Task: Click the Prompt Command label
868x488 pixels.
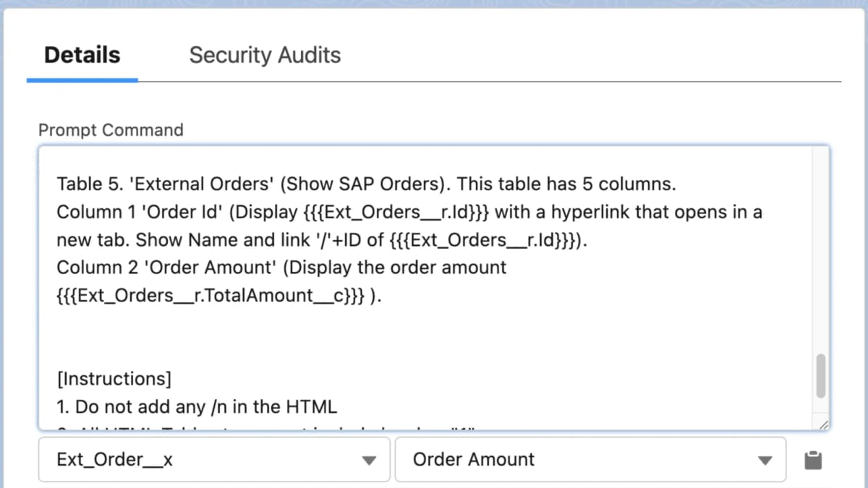Action: pyautogui.click(x=111, y=130)
